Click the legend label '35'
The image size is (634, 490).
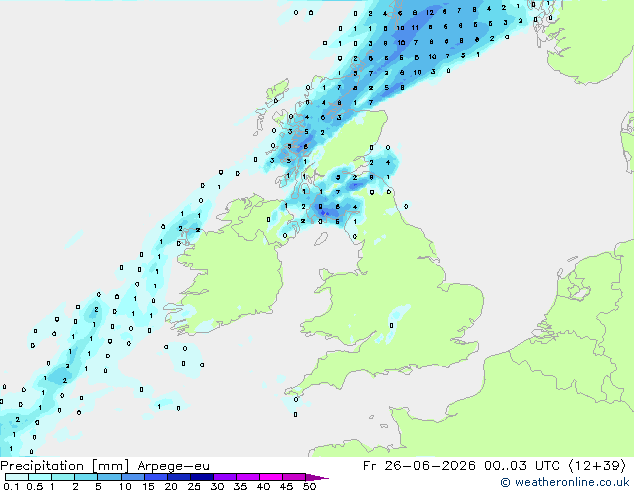pyautogui.click(x=240, y=486)
